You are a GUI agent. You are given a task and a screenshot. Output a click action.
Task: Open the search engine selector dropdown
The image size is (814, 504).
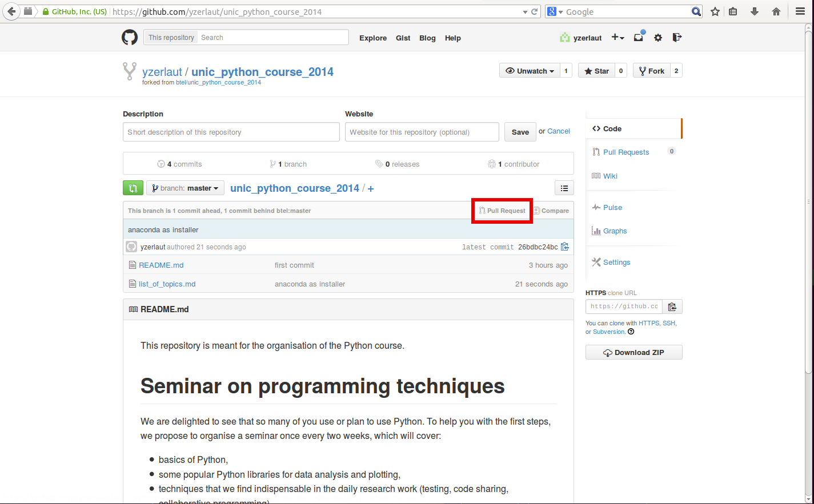558,11
